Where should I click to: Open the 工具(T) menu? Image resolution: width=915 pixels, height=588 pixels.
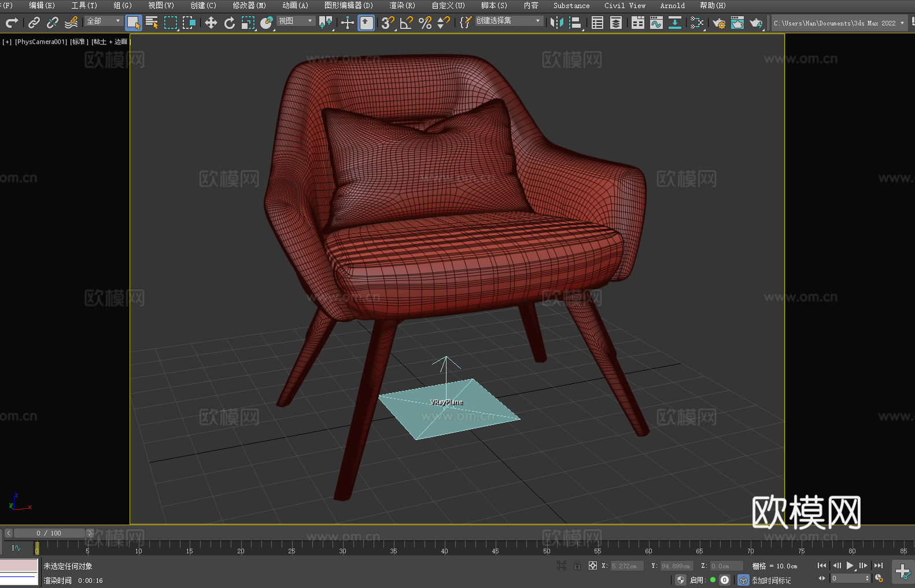84,5
